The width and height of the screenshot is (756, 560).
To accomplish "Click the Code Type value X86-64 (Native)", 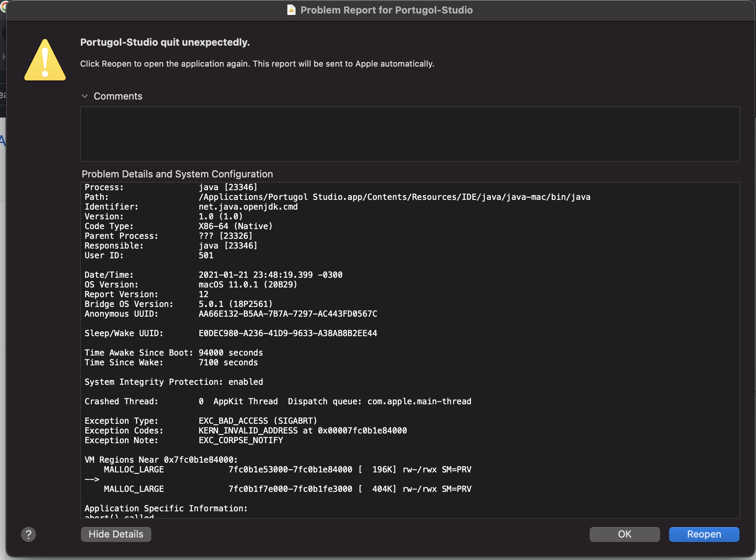I will (x=236, y=226).
